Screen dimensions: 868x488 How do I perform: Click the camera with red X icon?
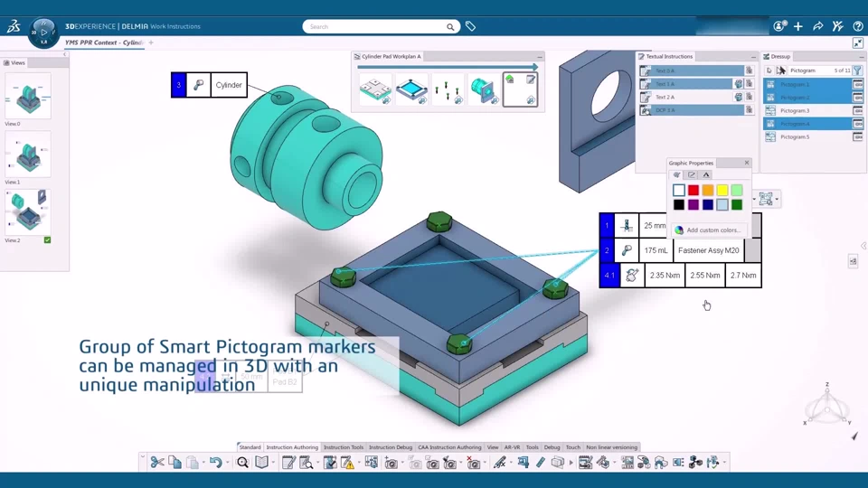point(473,463)
